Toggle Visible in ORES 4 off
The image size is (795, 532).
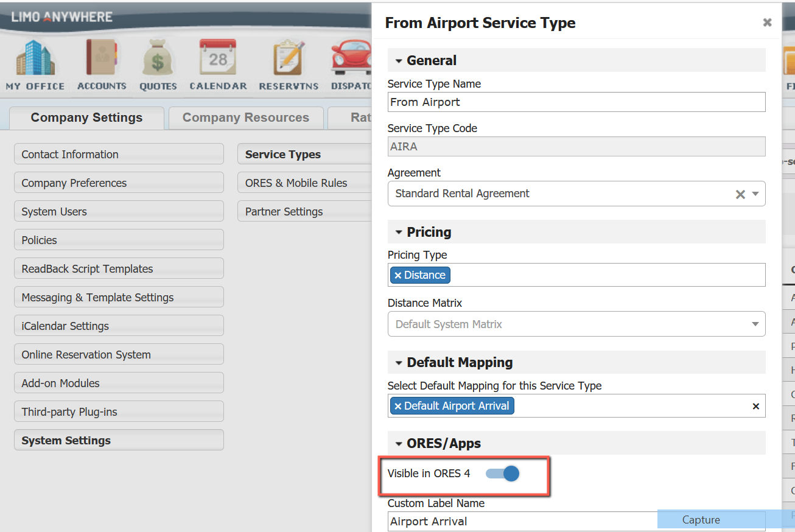[x=502, y=473]
